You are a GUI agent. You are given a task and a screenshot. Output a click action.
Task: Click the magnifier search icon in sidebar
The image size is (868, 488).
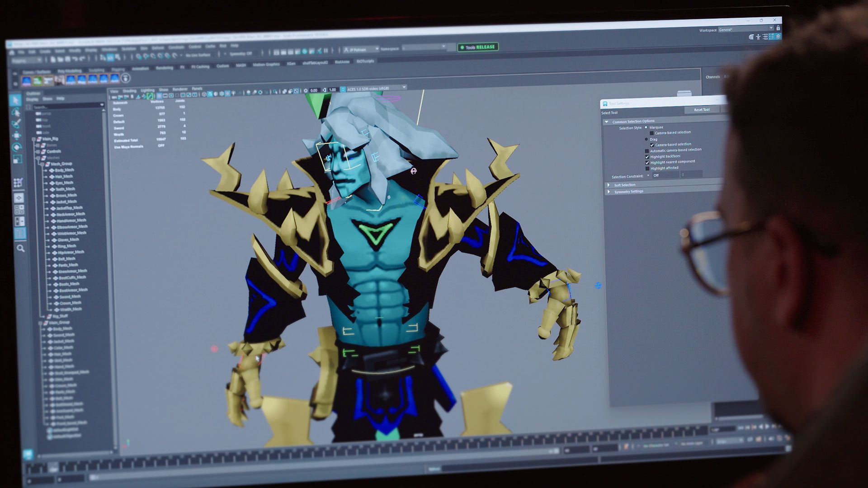(x=20, y=248)
